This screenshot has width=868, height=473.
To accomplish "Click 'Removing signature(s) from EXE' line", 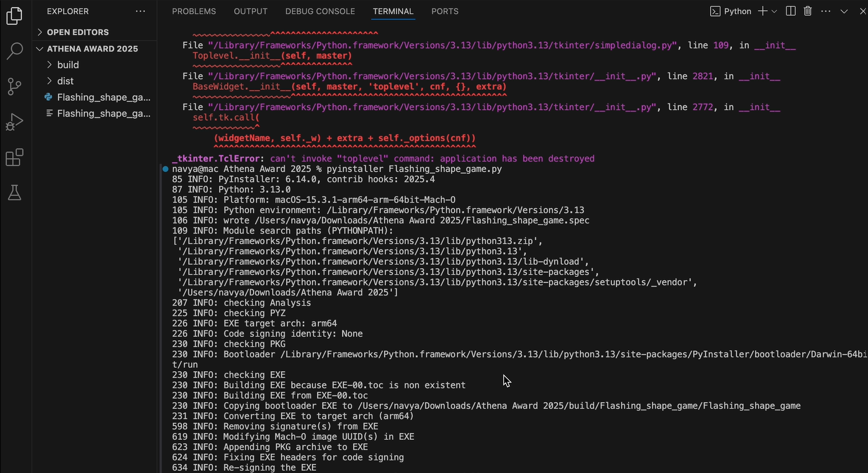I will [275, 426].
